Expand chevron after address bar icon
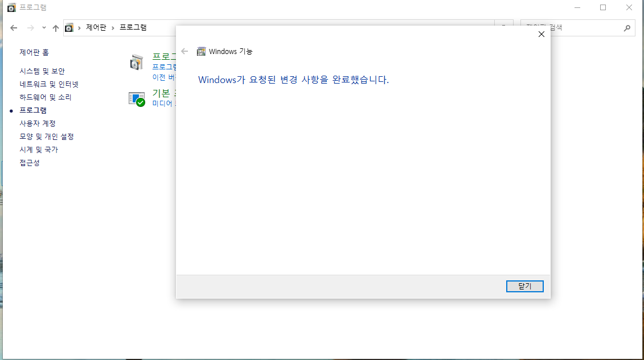 coord(79,28)
